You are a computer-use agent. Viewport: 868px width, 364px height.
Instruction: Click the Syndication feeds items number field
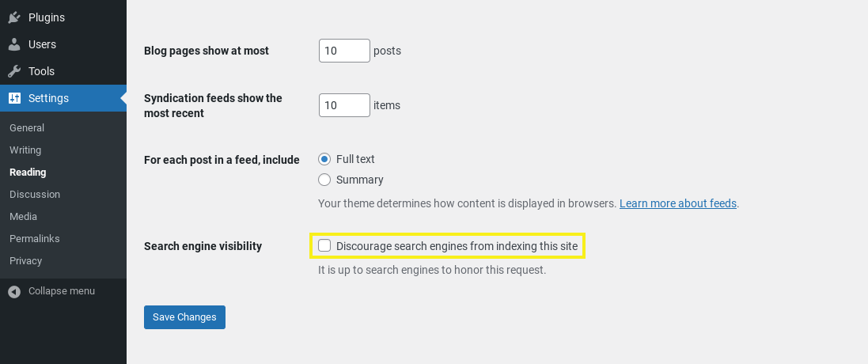click(344, 105)
